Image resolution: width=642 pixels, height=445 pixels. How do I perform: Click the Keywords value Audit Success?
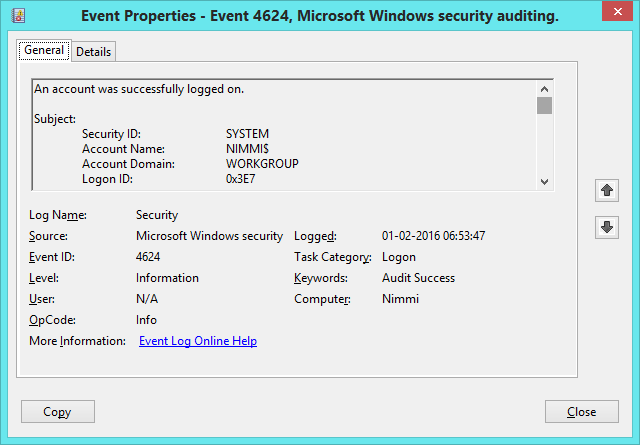pos(418,278)
